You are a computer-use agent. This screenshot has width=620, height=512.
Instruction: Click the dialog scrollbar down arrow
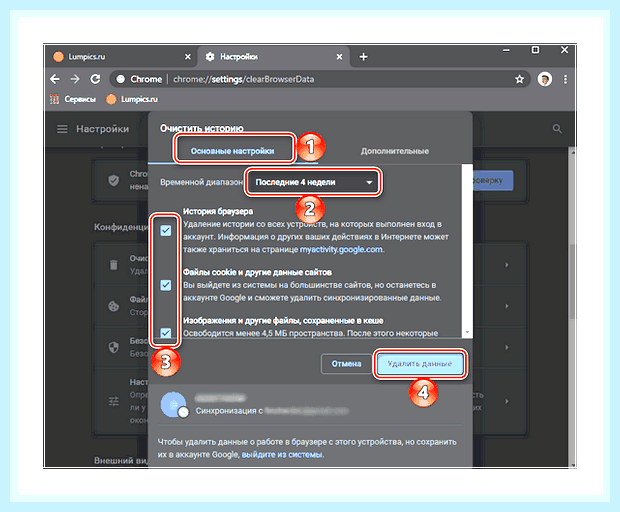click(x=467, y=333)
